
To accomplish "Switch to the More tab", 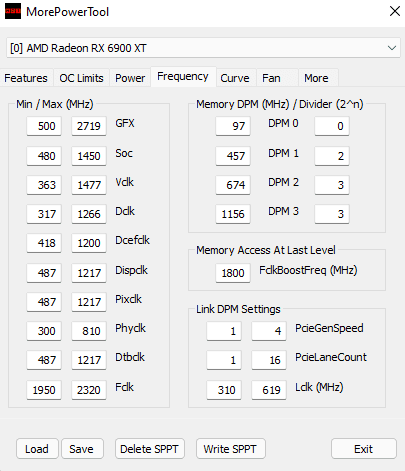I will [x=316, y=78].
